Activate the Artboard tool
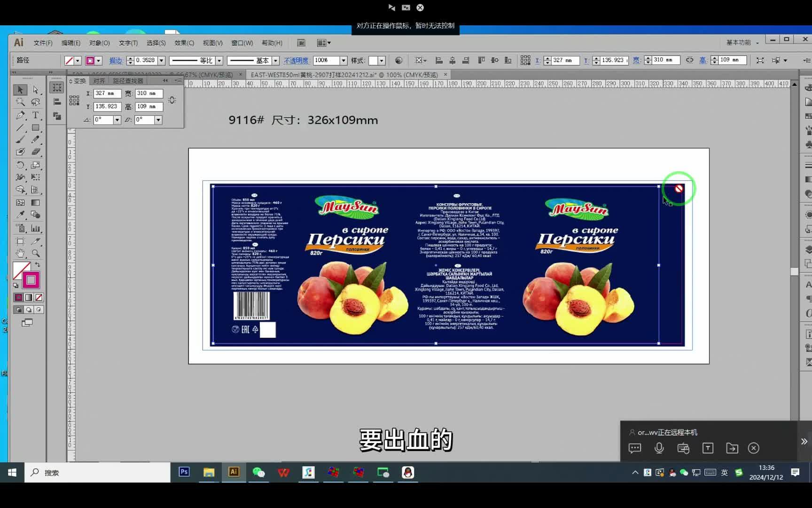 point(20,241)
